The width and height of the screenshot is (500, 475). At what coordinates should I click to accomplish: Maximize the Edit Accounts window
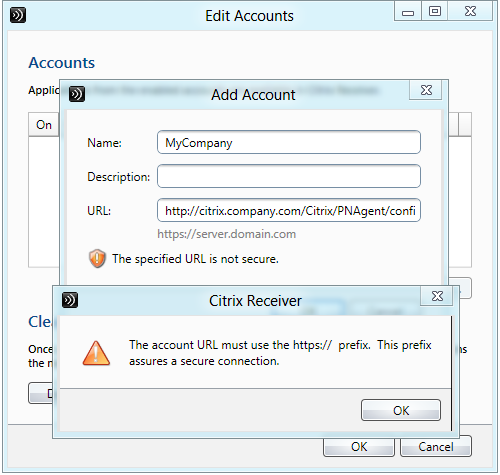[x=434, y=12]
